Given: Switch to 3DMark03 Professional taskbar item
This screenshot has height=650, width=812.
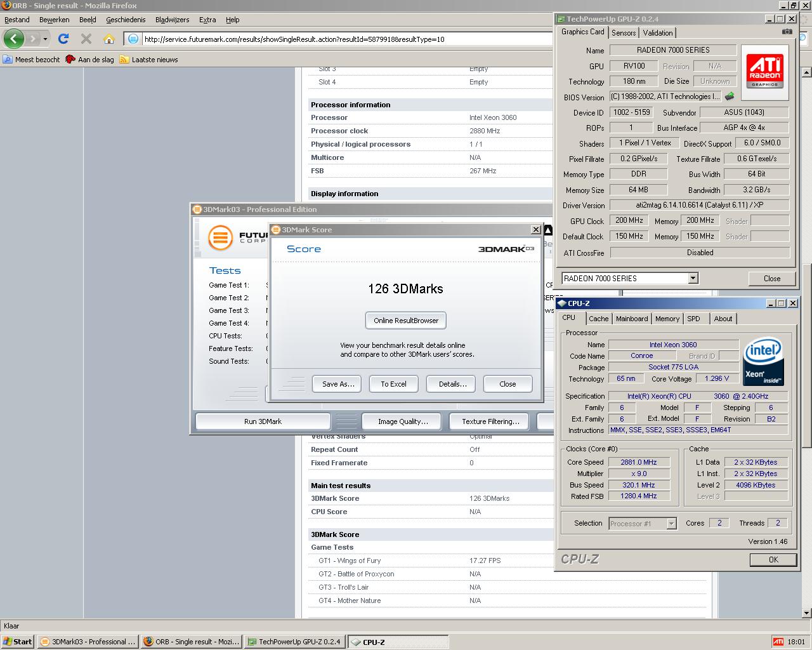Looking at the screenshot, I should tap(88, 641).
